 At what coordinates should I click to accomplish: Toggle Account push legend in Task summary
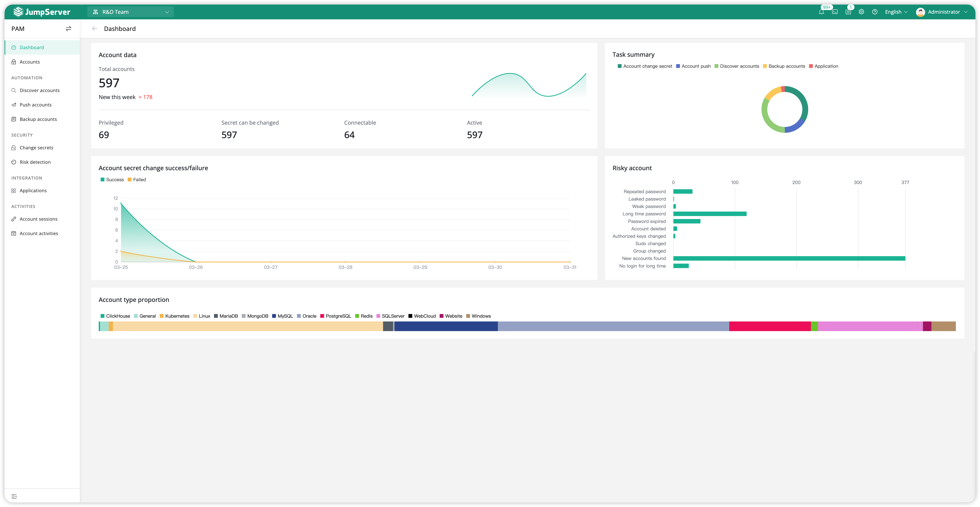[x=693, y=66]
